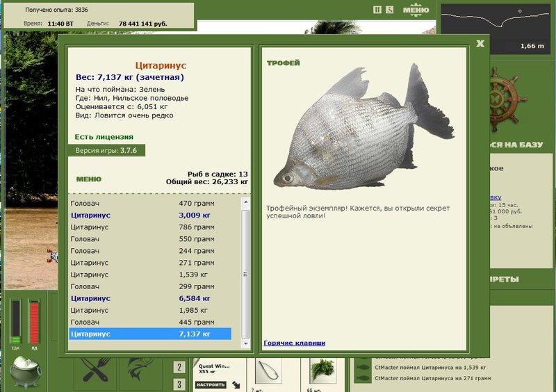Click the Вид: Ловится очень редко line

[x=124, y=115]
